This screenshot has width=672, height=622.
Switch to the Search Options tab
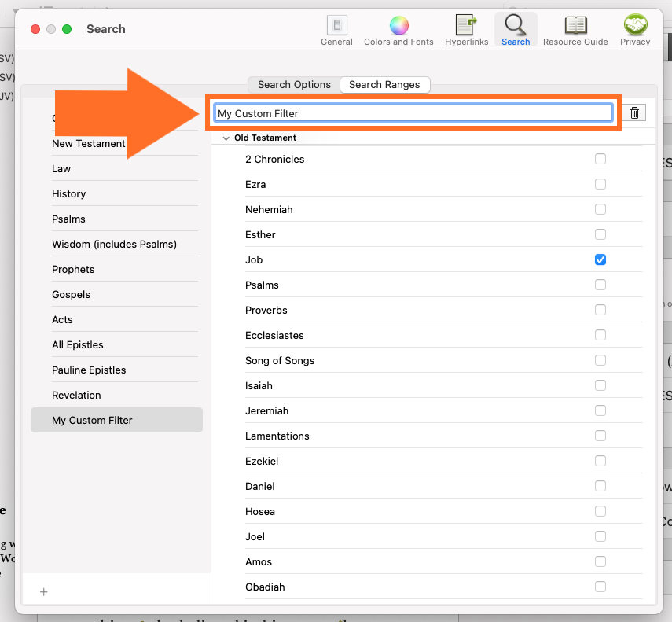pos(294,85)
